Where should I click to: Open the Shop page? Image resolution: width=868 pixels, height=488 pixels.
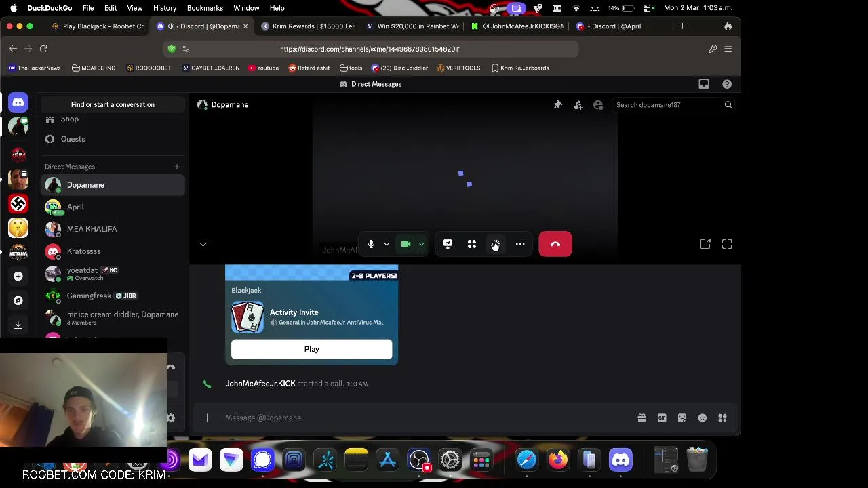pos(113,119)
